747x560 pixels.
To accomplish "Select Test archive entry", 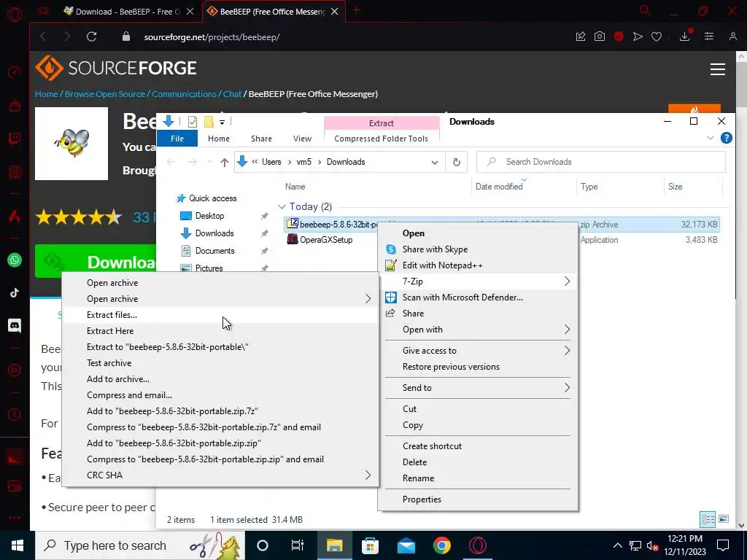I will pos(220,363).
